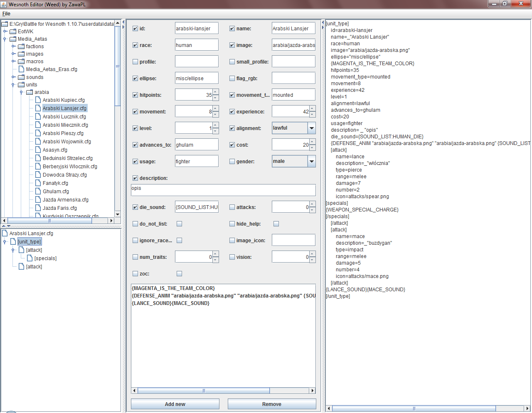Click the Add new button
This screenshot has height=413, width=532.
(175, 404)
